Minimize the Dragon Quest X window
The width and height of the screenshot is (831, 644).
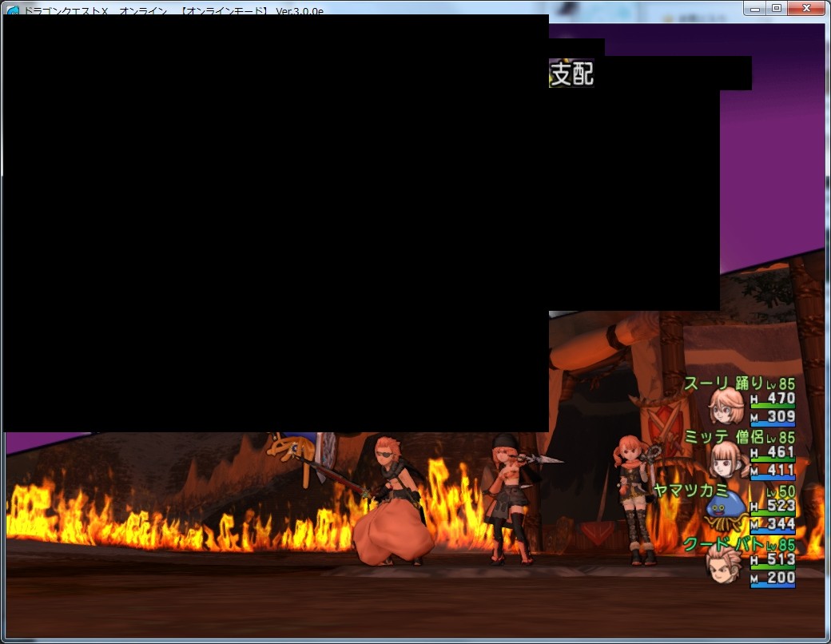pyautogui.click(x=755, y=9)
